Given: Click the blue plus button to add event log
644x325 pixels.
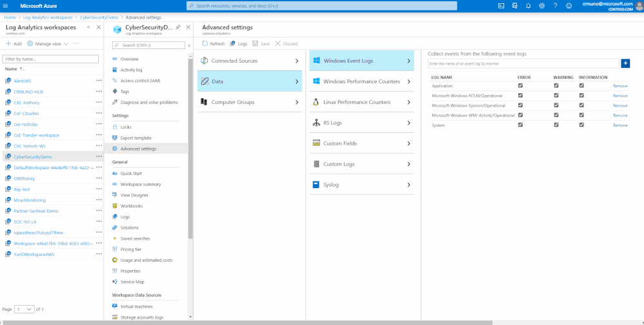Looking at the screenshot, I should click(625, 63).
